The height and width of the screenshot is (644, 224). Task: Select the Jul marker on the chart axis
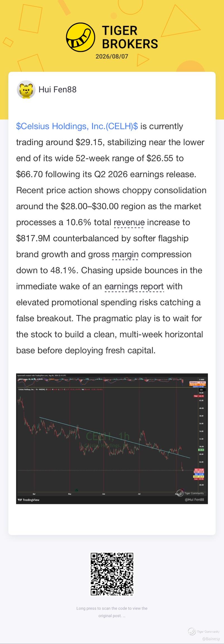(139, 494)
